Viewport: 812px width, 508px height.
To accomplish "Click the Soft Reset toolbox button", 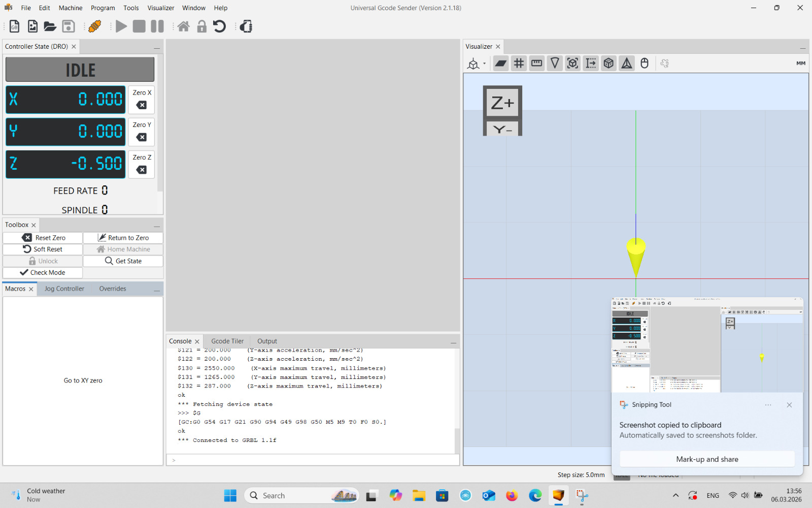I will click(43, 249).
